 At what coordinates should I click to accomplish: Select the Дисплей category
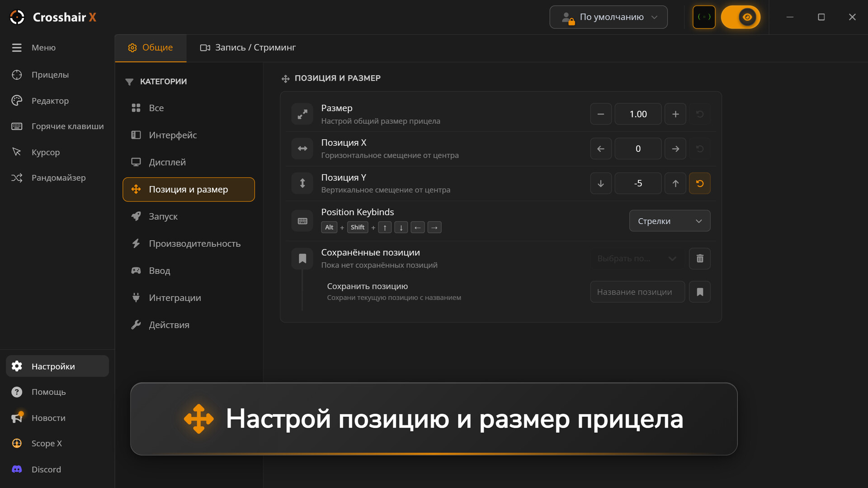pos(189,162)
